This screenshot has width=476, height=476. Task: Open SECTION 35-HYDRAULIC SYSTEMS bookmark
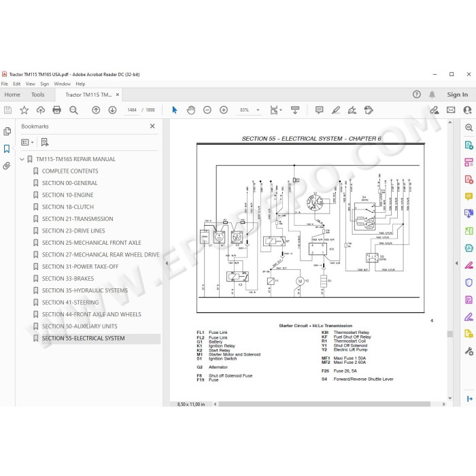85,290
